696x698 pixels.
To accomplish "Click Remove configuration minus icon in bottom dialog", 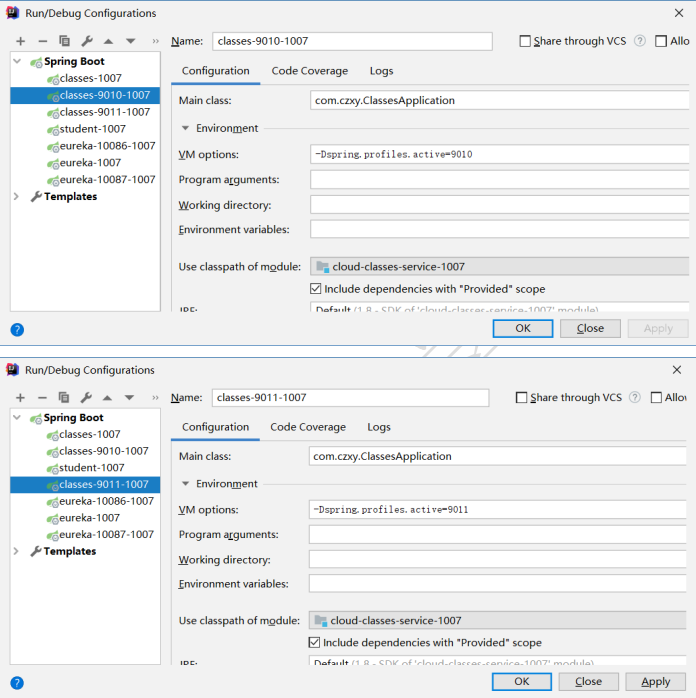I will point(42,398).
